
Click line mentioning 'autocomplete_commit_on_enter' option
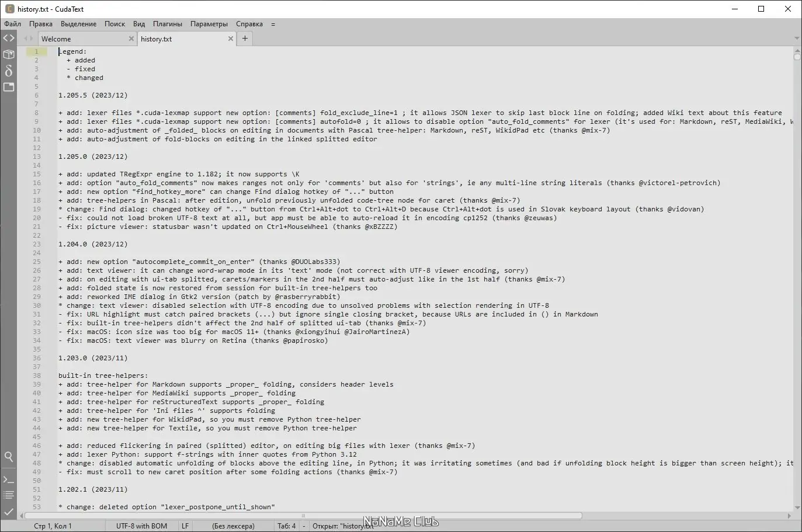pos(199,262)
